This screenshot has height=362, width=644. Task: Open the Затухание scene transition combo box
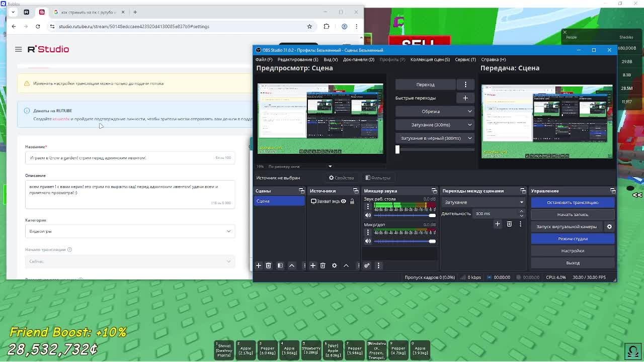[x=483, y=202]
